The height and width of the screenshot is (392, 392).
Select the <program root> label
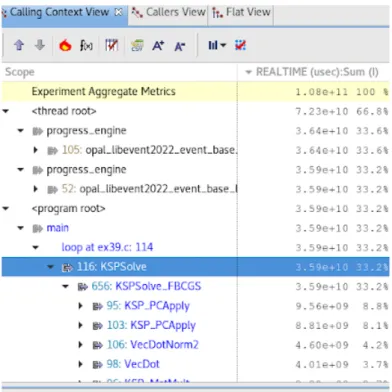[68, 209]
